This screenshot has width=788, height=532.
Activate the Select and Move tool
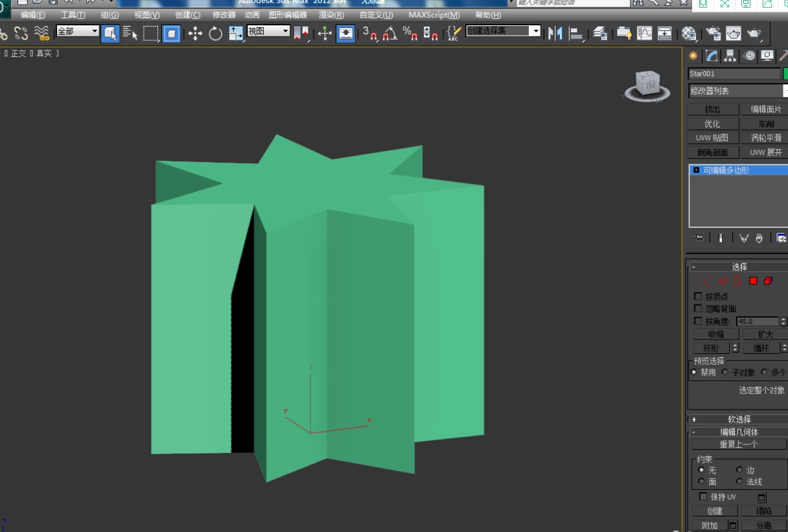point(195,33)
